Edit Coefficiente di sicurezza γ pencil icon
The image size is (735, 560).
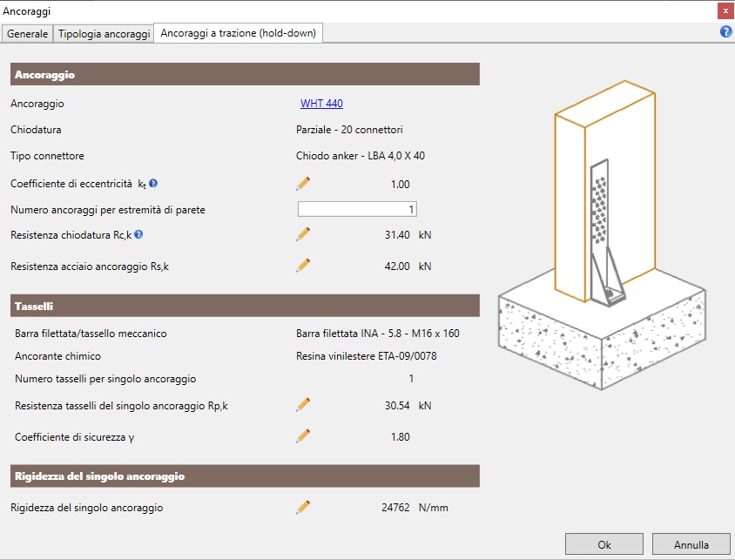click(x=303, y=436)
